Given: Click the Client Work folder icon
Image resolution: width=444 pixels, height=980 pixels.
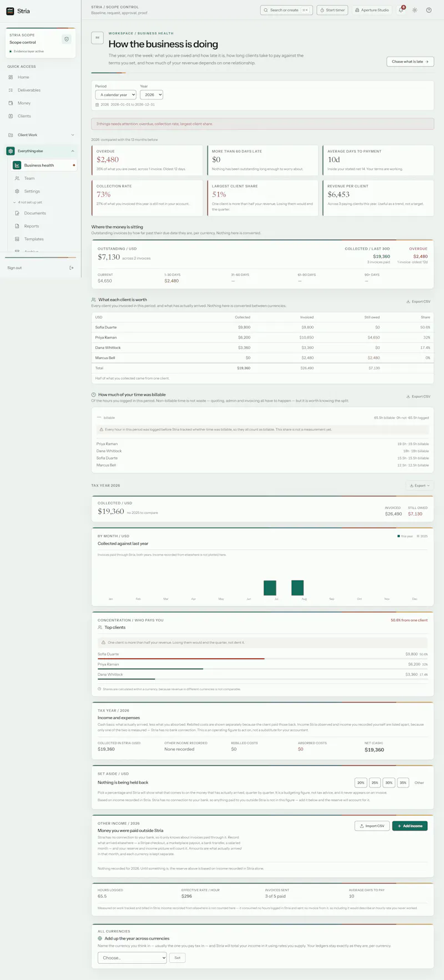Looking at the screenshot, I should tap(11, 135).
